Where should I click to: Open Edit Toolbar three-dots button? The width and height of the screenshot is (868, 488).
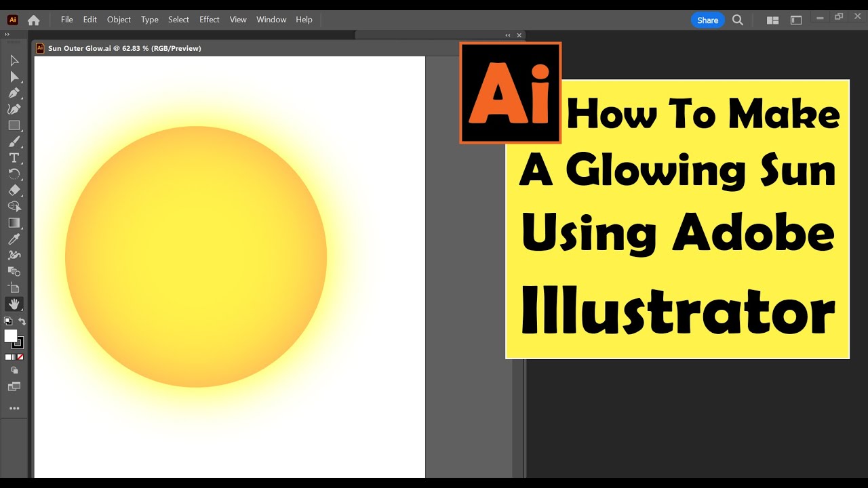14,409
